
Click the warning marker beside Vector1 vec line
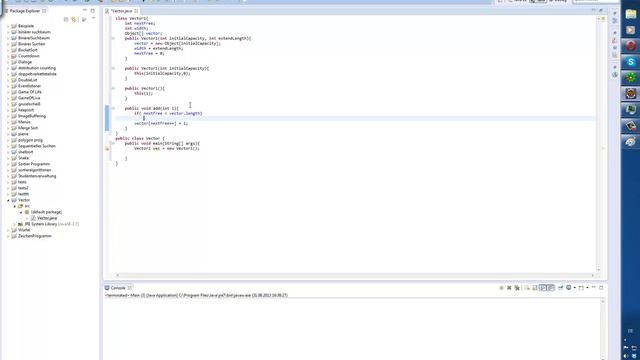pyautogui.click(x=107, y=149)
